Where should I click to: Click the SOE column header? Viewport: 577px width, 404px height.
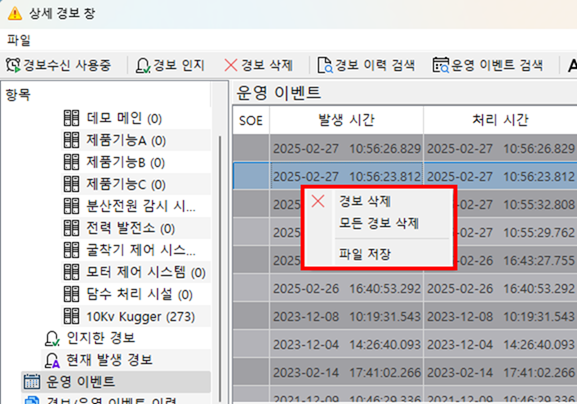pyautogui.click(x=251, y=120)
